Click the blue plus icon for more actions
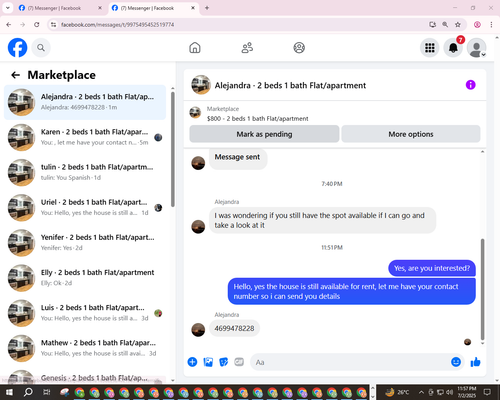500x400 pixels. click(x=192, y=362)
